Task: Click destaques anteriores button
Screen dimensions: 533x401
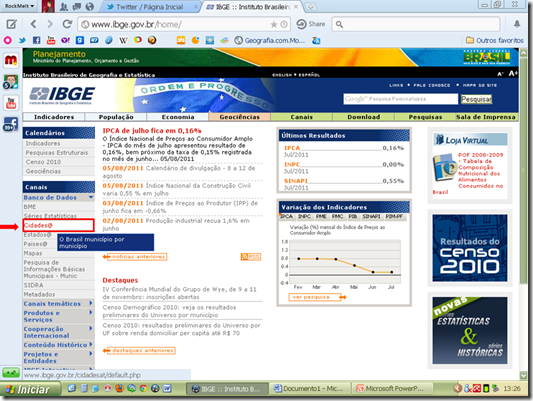Action: (x=139, y=350)
